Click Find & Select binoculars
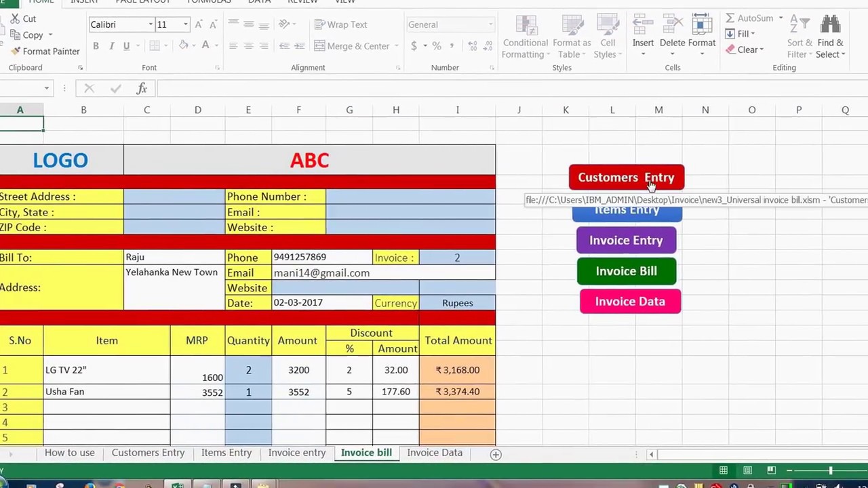The image size is (868, 488). [830, 37]
